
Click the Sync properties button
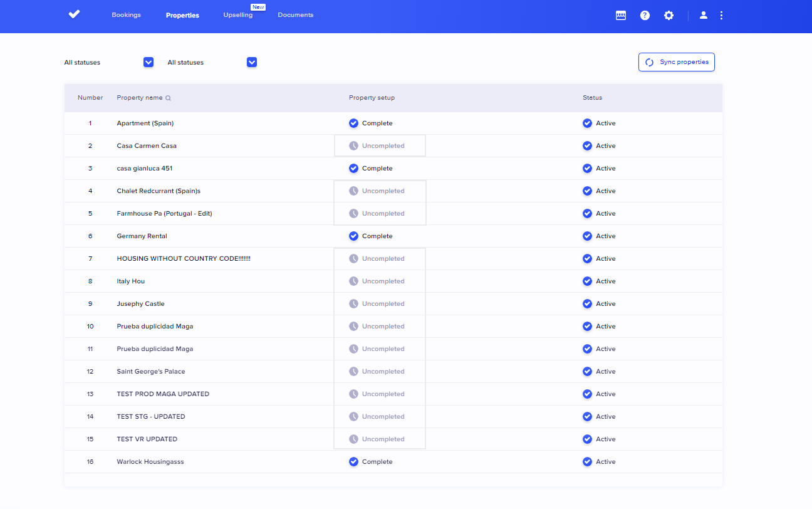[677, 62]
